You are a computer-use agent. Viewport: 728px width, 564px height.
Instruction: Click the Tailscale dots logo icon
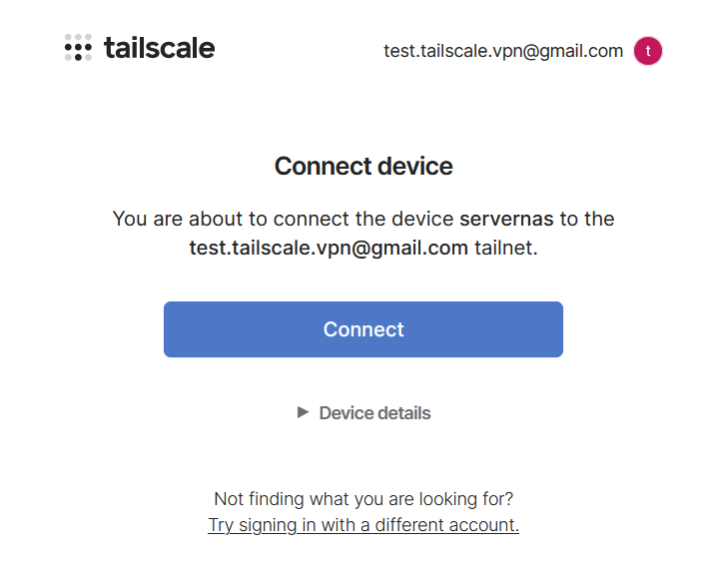point(78,48)
